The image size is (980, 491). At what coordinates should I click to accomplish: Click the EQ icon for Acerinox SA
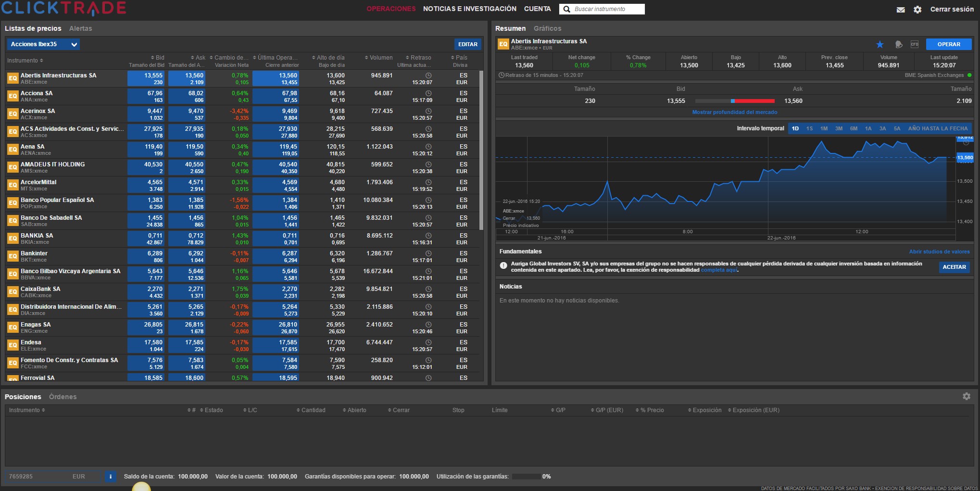click(13, 114)
